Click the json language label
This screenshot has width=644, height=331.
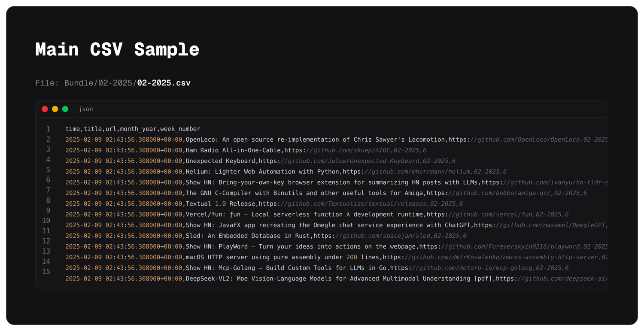pyautogui.click(x=86, y=109)
